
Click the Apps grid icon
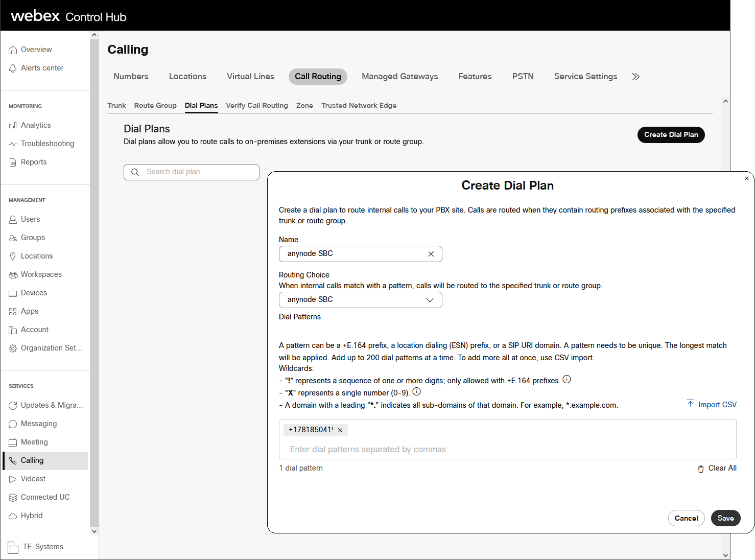coord(13,312)
